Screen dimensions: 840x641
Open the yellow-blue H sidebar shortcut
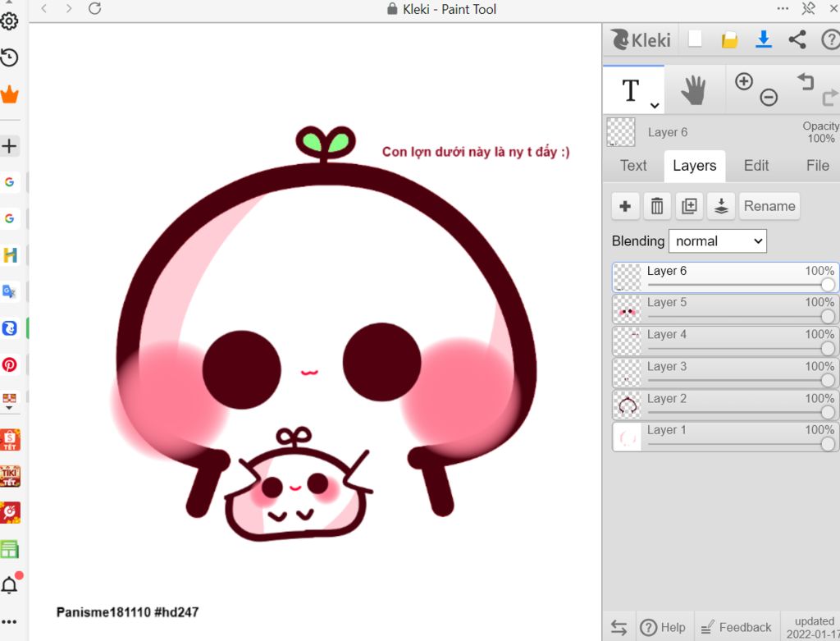[10, 255]
